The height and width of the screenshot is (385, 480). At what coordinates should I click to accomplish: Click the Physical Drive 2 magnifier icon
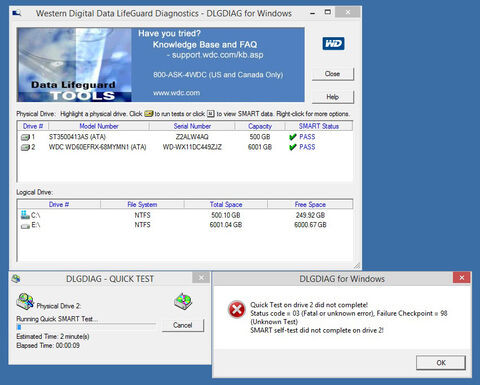[x=25, y=301]
